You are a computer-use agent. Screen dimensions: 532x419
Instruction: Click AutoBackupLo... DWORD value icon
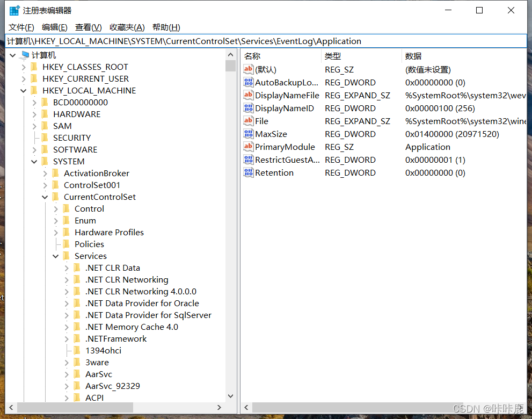point(249,82)
